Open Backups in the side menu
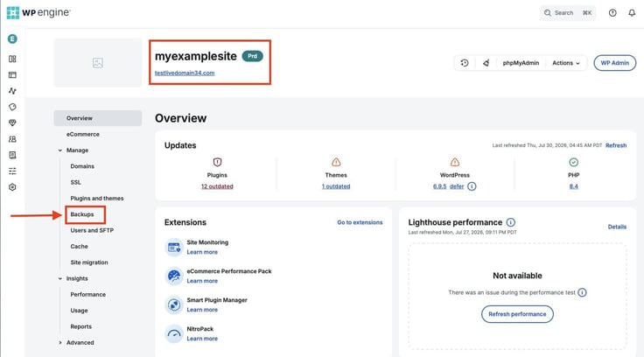This screenshot has width=644, height=357. click(82, 214)
